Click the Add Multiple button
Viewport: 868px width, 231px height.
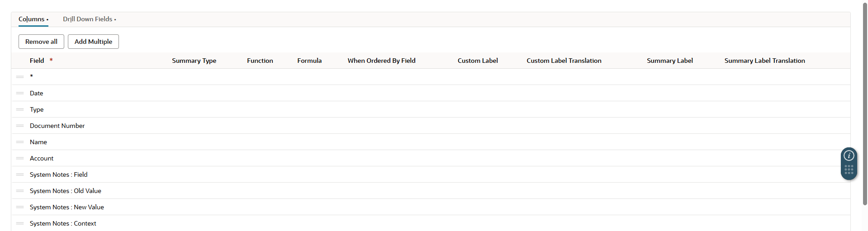coord(93,42)
